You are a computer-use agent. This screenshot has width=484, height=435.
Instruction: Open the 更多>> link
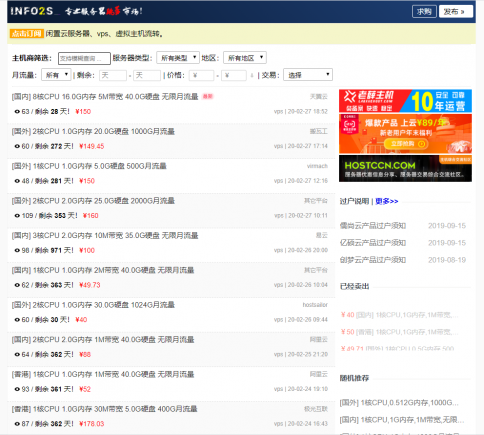tap(387, 201)
